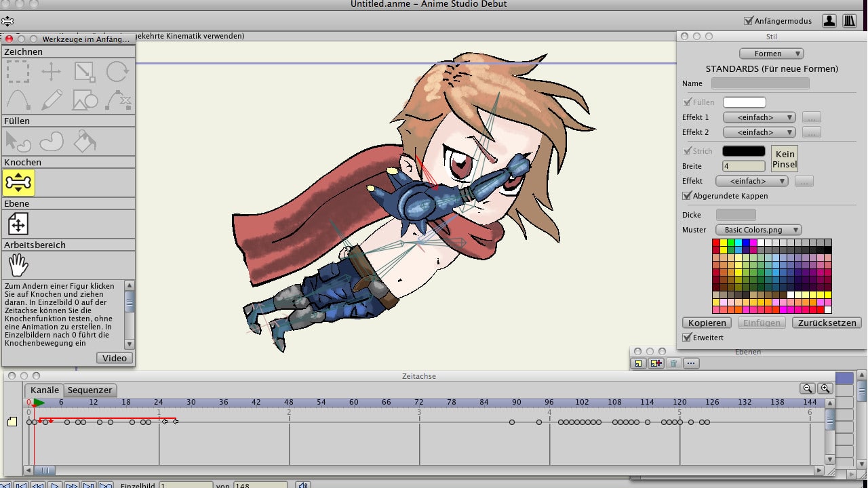Toggle the audio speaker button
Screen dimensions: 868x488
(303, 485)
